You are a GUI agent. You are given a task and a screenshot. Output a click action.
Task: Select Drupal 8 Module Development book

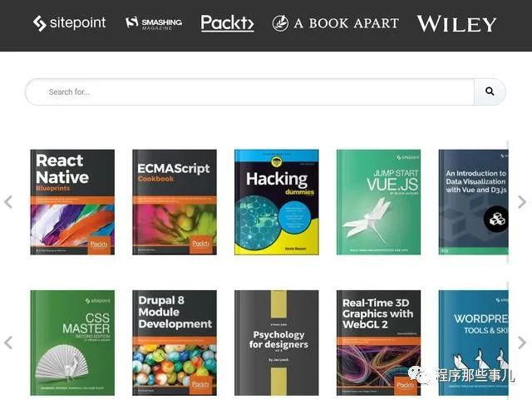175,343
